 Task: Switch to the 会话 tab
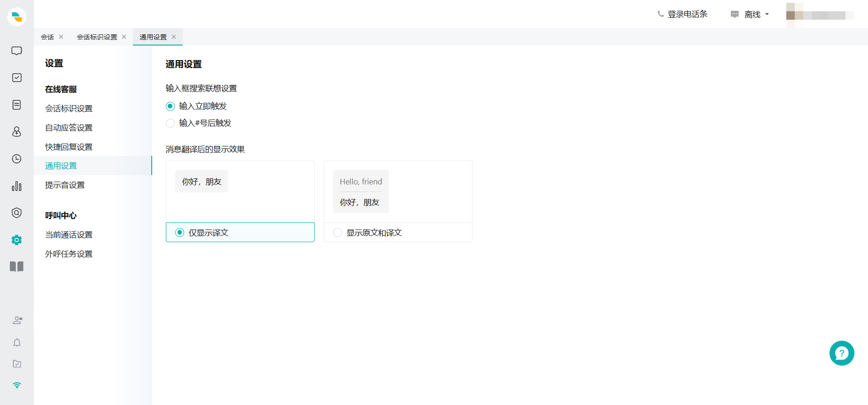pos(47,37)
